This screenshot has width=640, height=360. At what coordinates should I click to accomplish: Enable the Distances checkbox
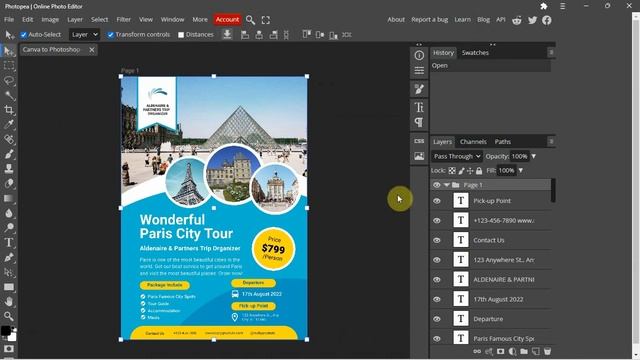181,35
